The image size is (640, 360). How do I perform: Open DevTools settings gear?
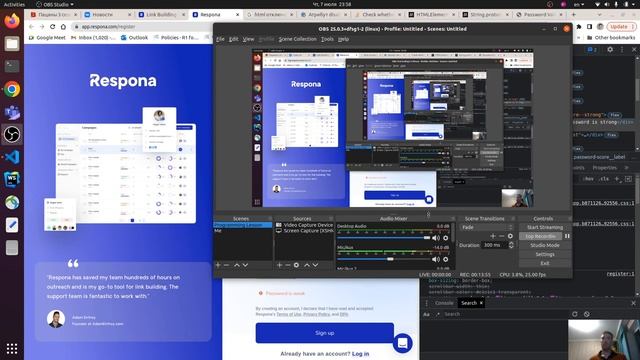point(610,49)
